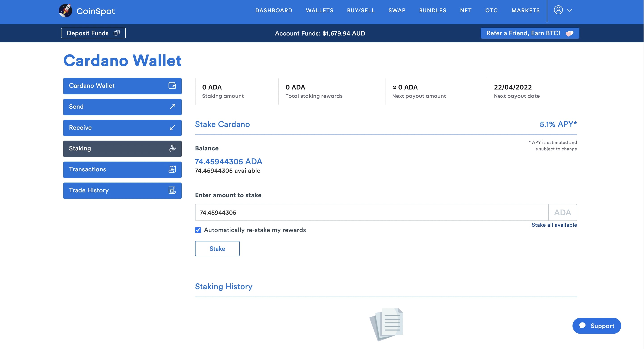Click the ledger icon on Trade History
This screenshot has width=644, height=349.
(172, 190)
